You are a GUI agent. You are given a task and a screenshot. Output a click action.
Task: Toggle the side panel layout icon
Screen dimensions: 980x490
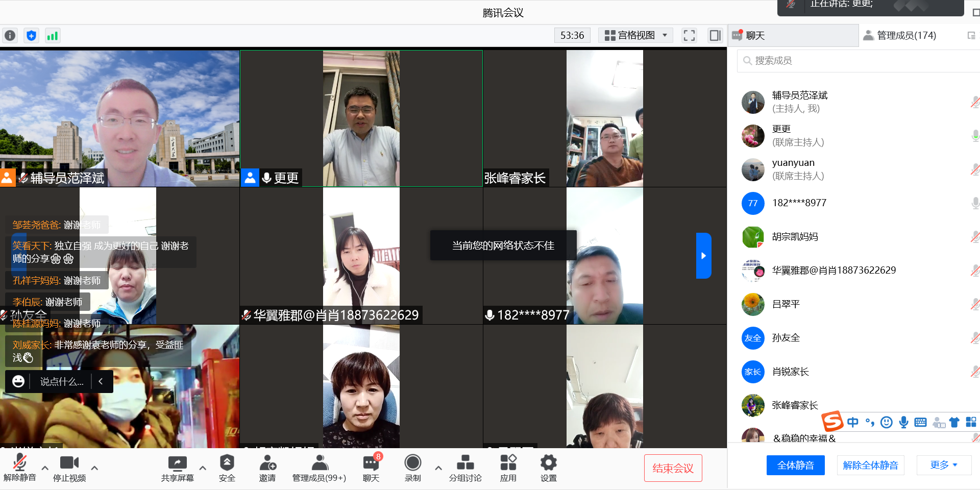715,35
